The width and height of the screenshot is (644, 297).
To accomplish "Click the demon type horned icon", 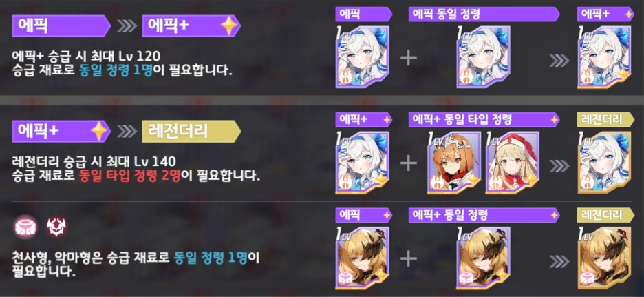I will pos(56,226).
